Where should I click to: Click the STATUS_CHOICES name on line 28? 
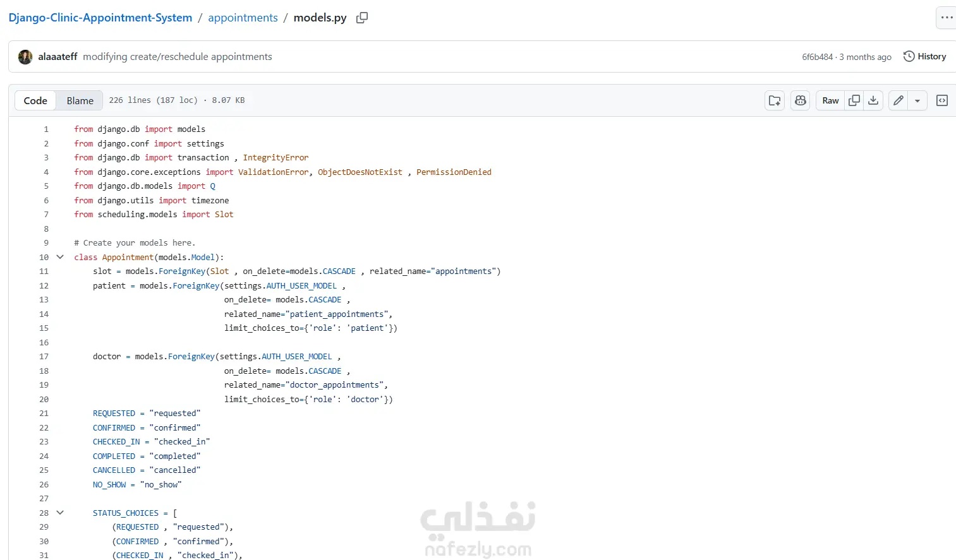[x=126, y=513]
